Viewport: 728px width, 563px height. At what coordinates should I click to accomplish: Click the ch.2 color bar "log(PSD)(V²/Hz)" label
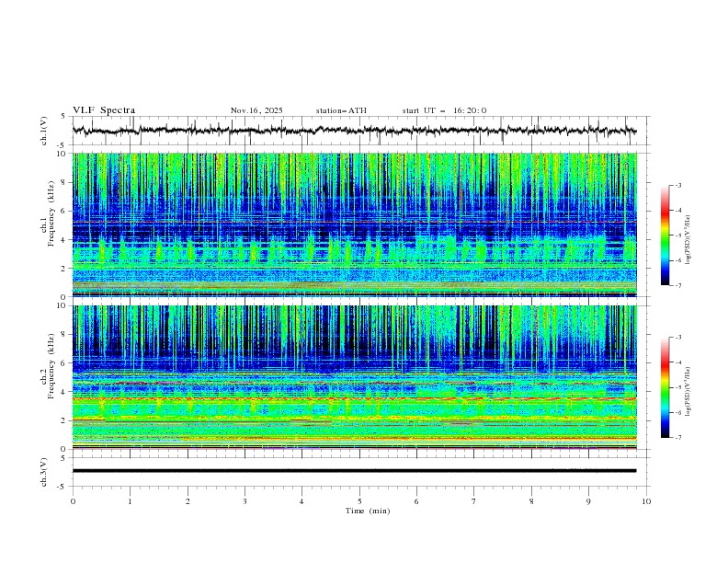coord(688,391)
